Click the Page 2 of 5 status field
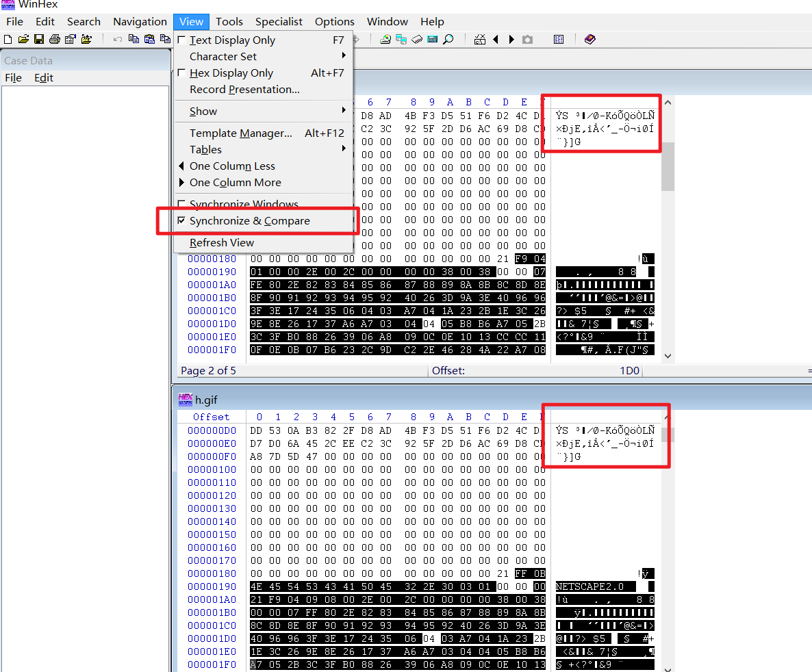This screenshot has width=812, height=672. coord(303,371)
